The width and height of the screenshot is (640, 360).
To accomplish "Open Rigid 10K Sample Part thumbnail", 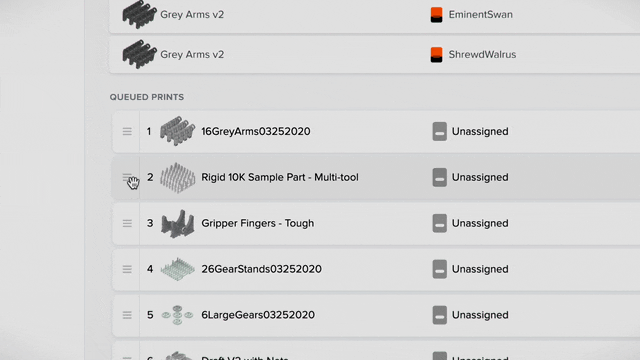I will [x=178, y=178].
